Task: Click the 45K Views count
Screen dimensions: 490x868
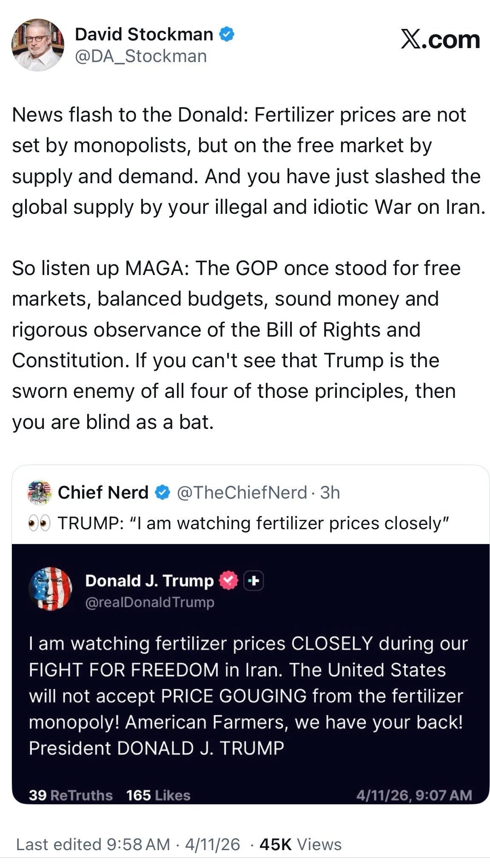Action: pyautogui.click(x=300, y=845)
